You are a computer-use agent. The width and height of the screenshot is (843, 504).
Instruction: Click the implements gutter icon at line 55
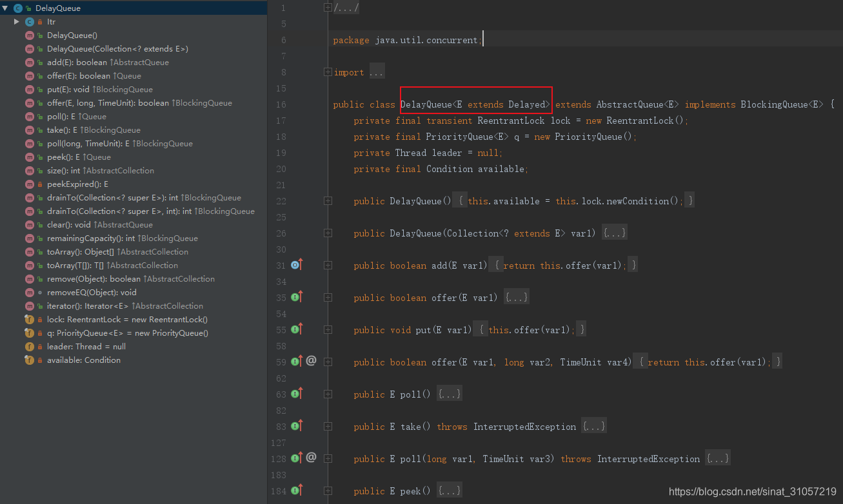[x=297, y=329]
